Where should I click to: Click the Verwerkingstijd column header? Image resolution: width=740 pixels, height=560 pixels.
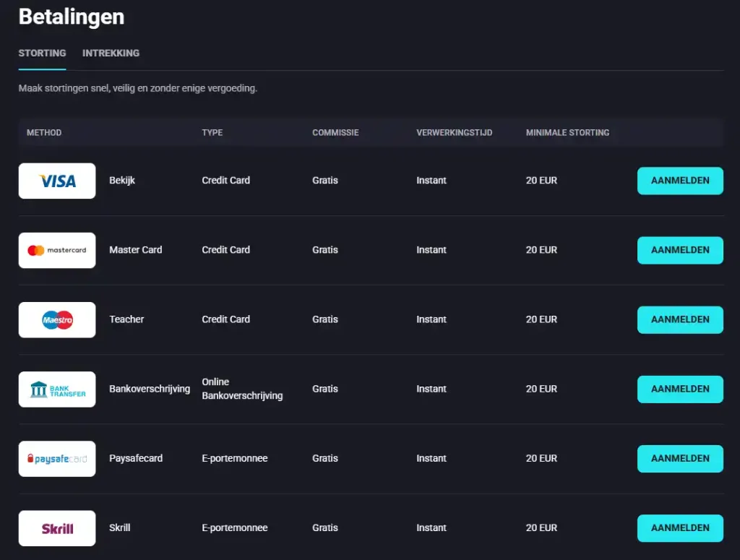[x=454, y=132]
